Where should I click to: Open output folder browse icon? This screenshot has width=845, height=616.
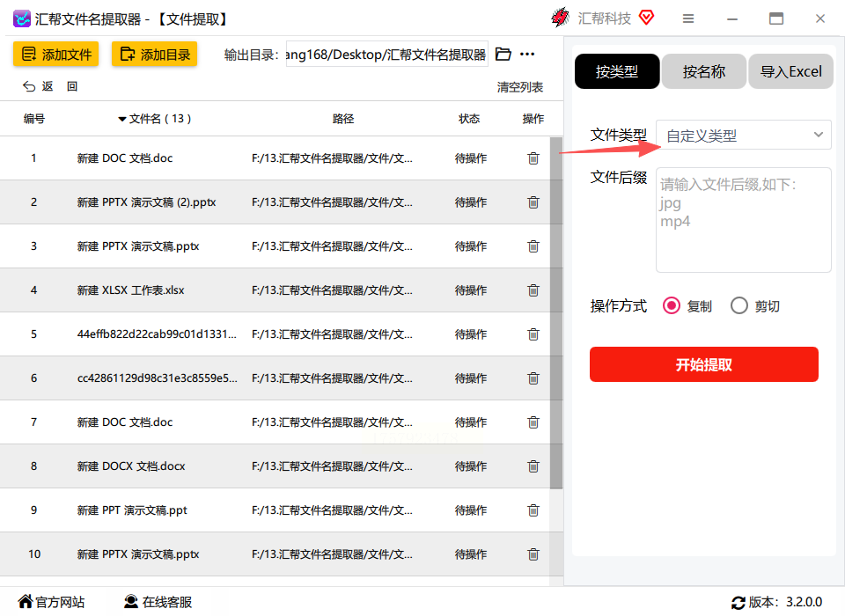tap(503, 54)
